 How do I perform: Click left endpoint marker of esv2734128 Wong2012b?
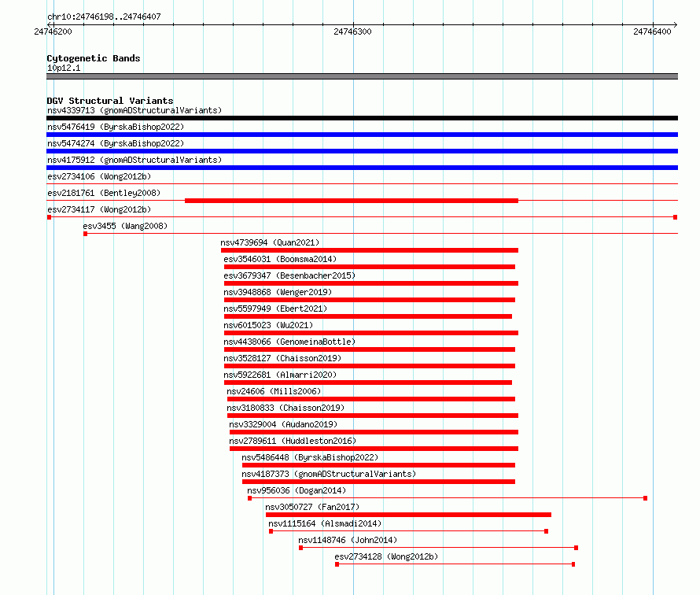337,564
